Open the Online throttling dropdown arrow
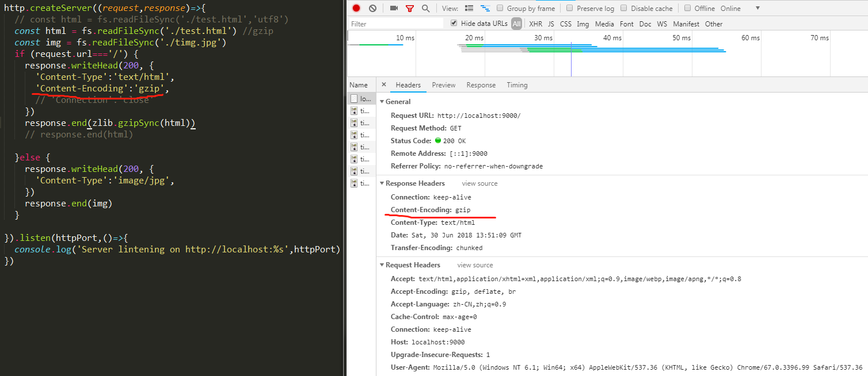 (757, 8)
